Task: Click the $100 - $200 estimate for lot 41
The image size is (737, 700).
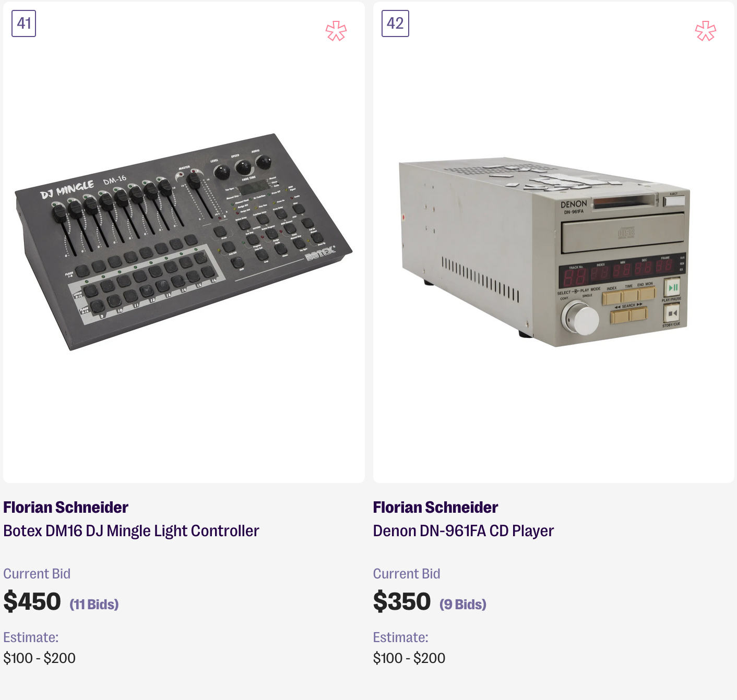Action: point(40,658)
